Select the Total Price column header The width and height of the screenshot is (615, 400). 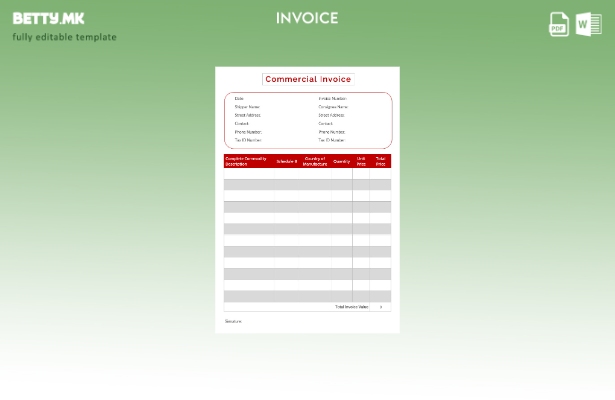click(x=380, y=161)
